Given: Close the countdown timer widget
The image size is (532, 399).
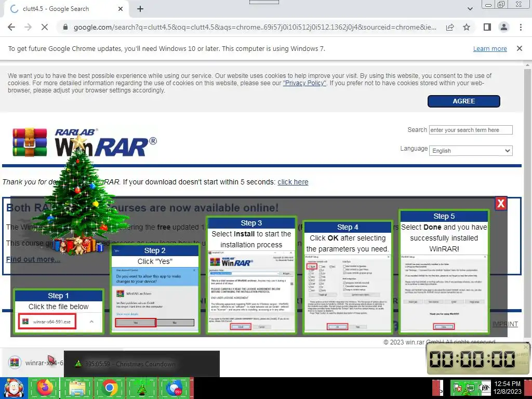Looking at the screenshot, I should coord(526,347).
